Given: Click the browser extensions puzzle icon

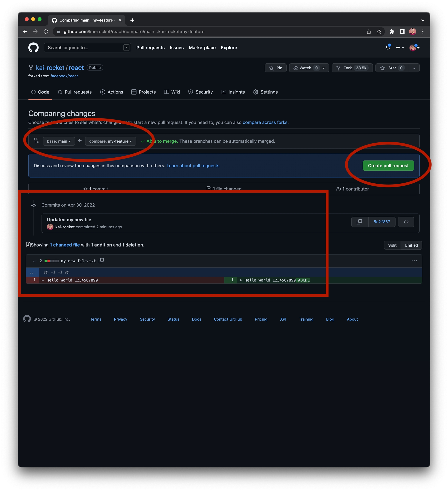Looking at the screenshot, I should tap(392, 32).
